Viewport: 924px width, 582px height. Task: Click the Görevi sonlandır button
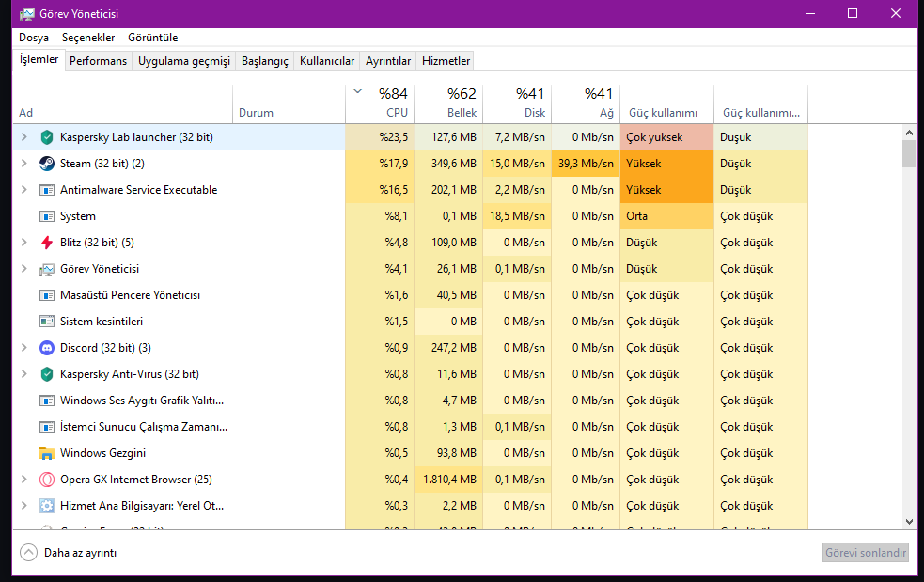(x=865, y=553)
